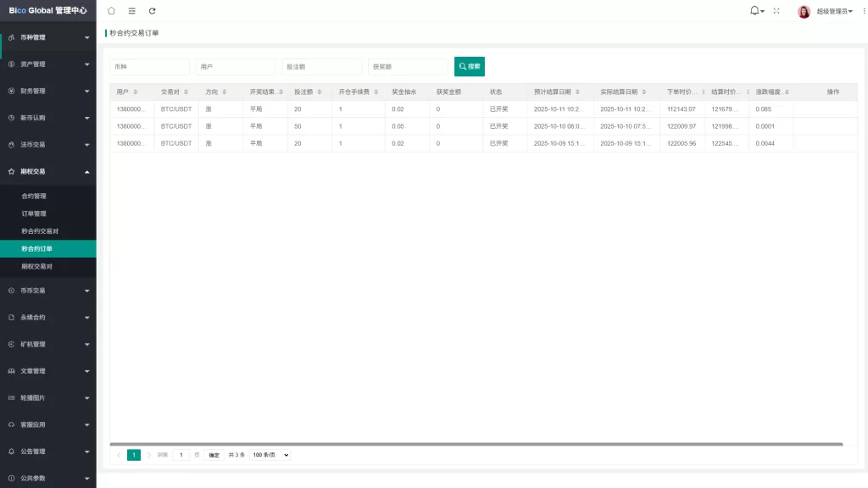Toggle sorting on the 状态 column
The image size is (868, 488).
pyautogui.click(x=496, y=91)
